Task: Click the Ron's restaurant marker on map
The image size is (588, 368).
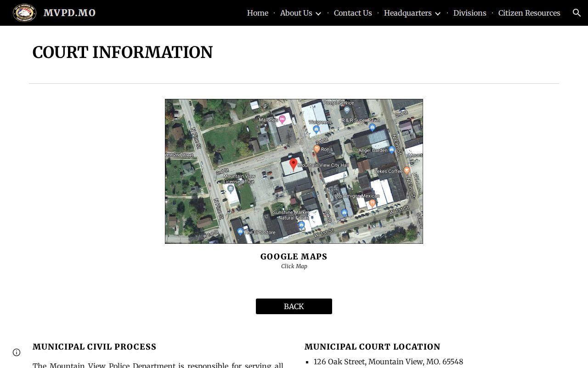Action: [317, 149]
